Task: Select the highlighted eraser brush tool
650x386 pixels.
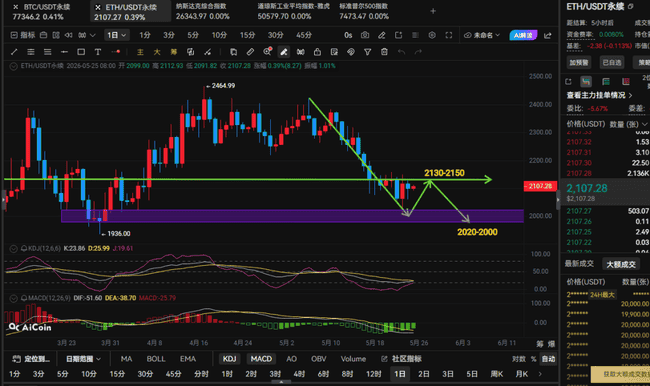Action: pyautogui.click(x=284, y=52)
